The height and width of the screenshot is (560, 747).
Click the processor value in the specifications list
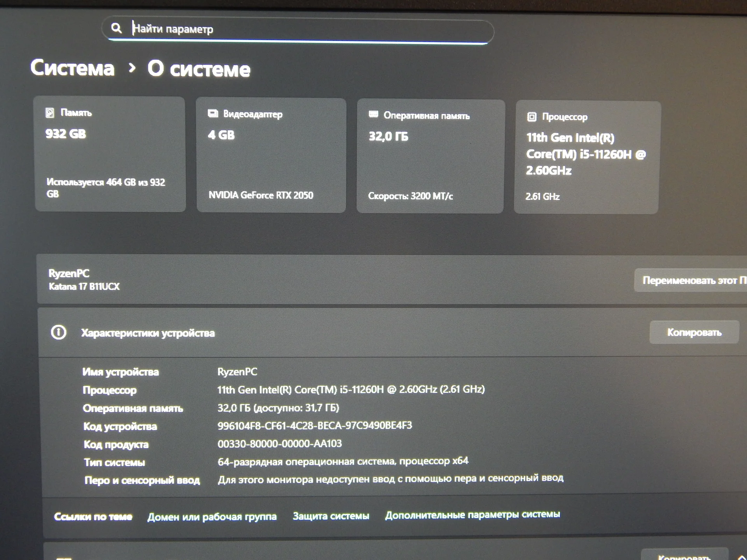pos(351,390)
